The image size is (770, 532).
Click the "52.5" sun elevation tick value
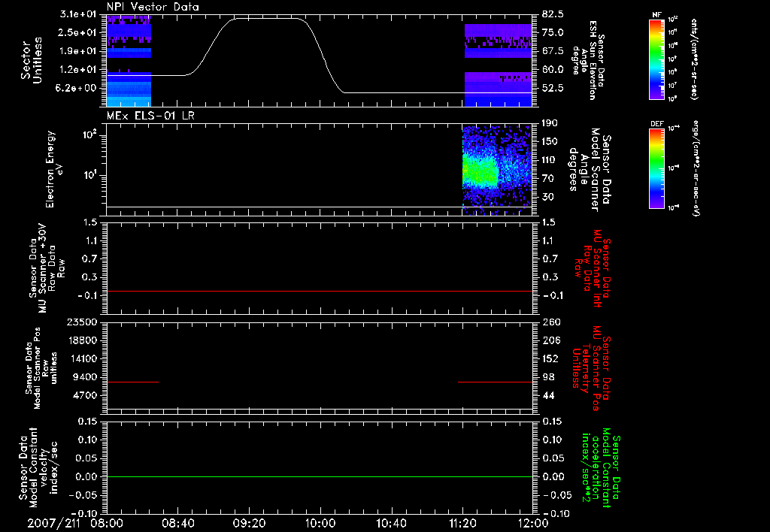[553, 88]
